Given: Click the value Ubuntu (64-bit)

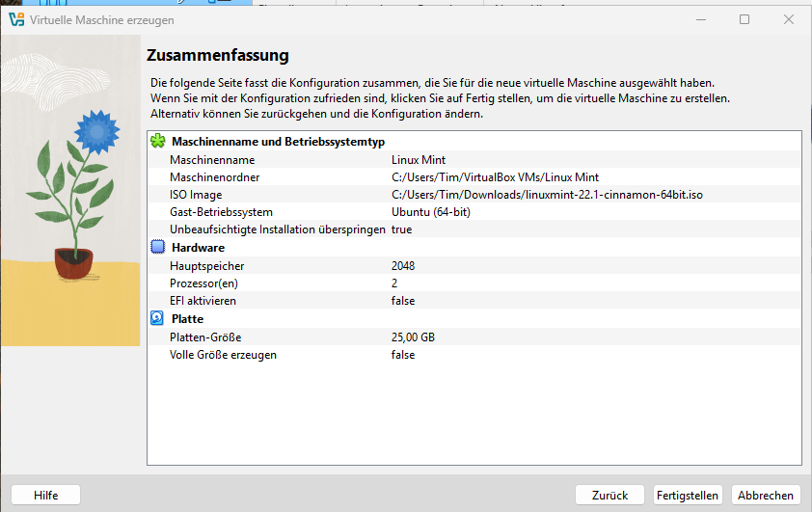Looking at the screenshot, I should pos(431,212).
